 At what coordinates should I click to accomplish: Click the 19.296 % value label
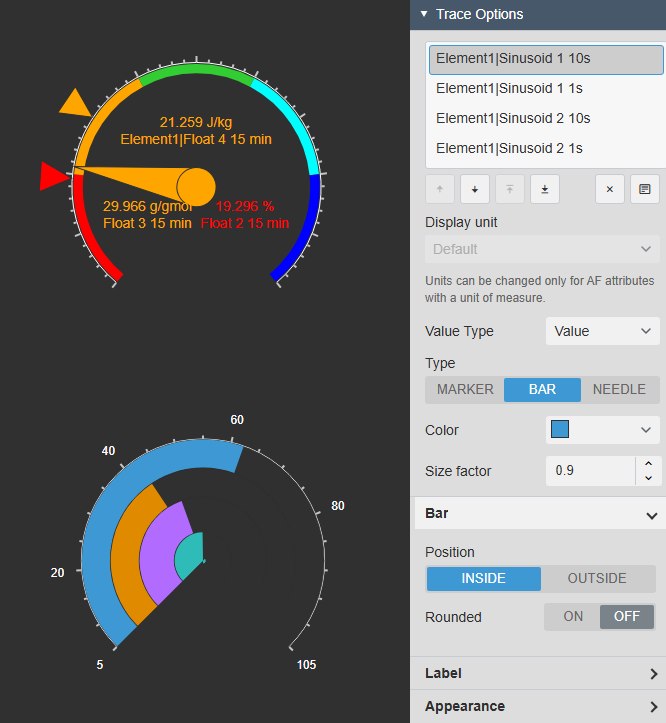coord(245,206)
